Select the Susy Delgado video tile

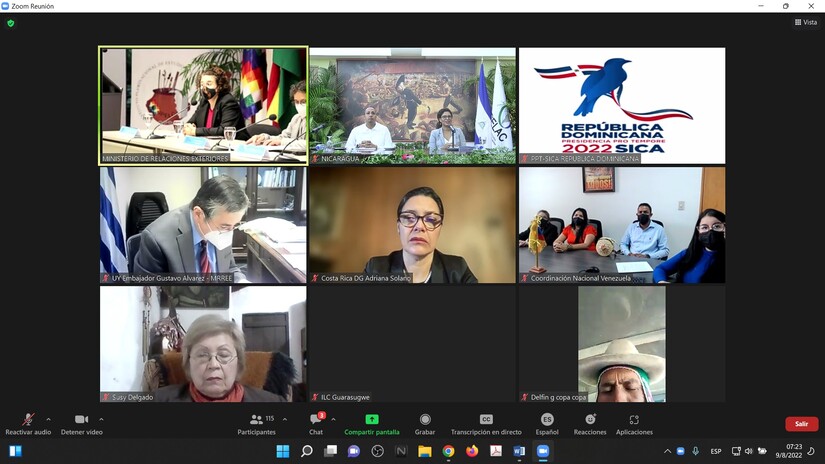click(x=203, y=344)
